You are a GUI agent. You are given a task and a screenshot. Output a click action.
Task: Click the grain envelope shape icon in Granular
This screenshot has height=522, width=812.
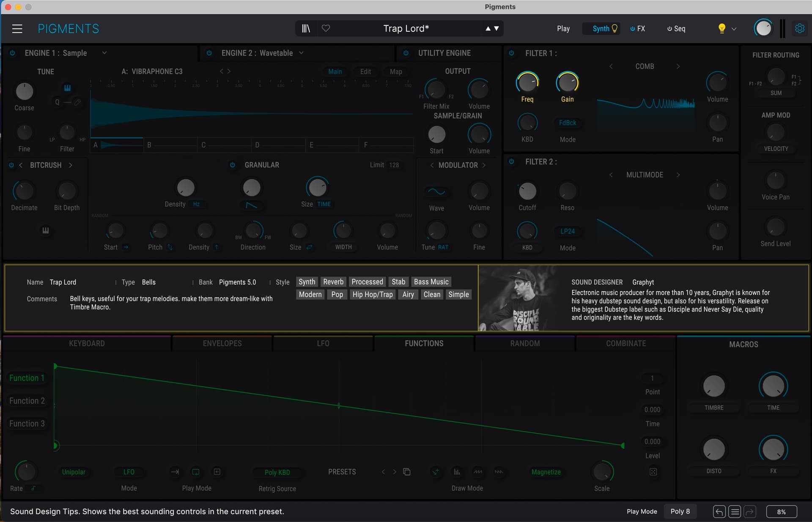point(252,205)
